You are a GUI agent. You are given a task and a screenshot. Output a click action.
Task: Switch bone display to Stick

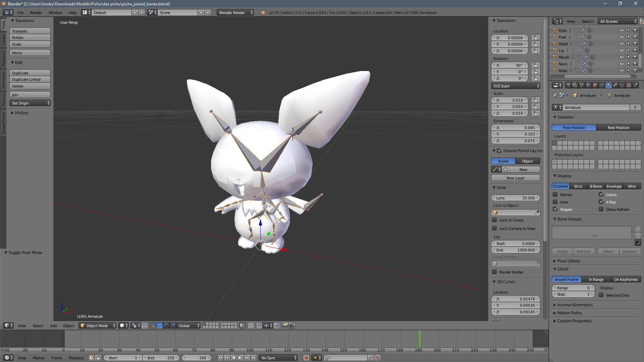pyautogui.click(x=578, y=186)
